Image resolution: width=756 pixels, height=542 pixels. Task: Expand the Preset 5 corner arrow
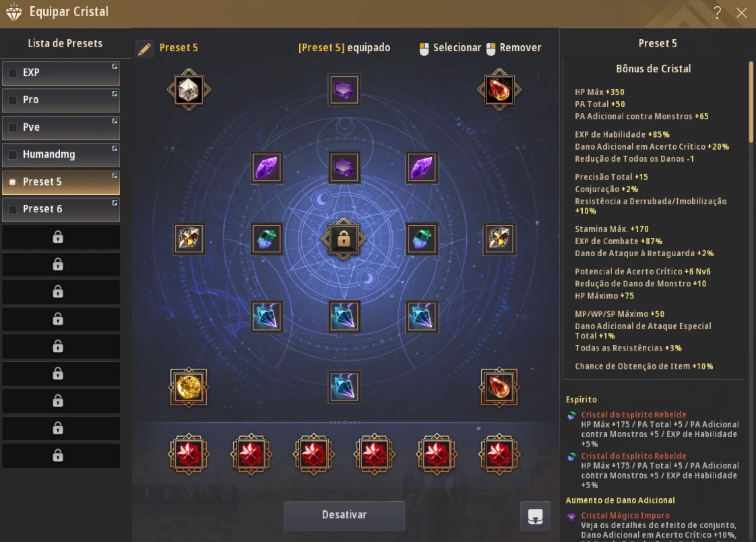[x=115, y=176]
